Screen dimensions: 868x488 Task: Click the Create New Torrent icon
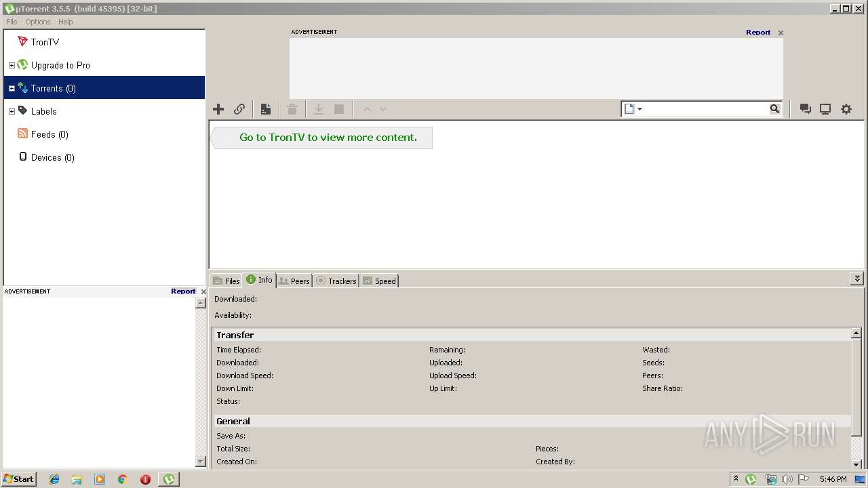(x=266, y=109)
